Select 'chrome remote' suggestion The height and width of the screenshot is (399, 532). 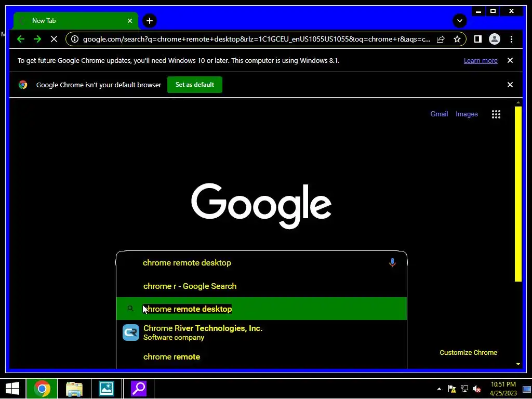(x=261, y=357)
